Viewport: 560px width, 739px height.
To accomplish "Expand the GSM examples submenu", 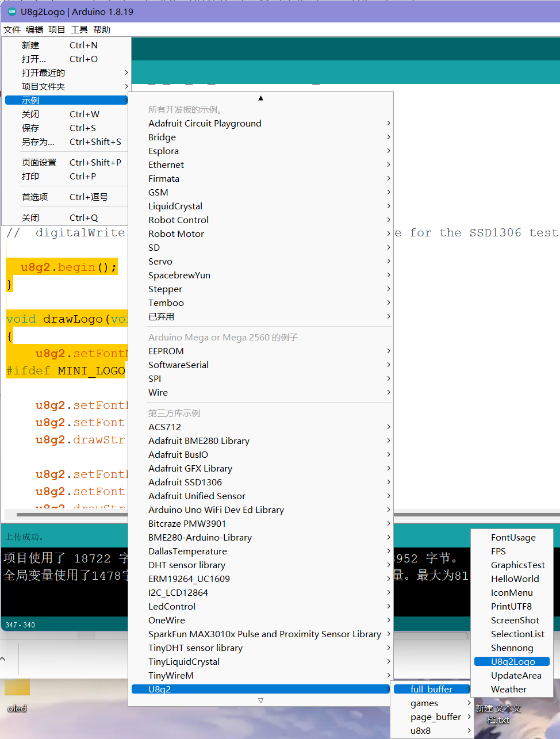I will tap(261, 192).
